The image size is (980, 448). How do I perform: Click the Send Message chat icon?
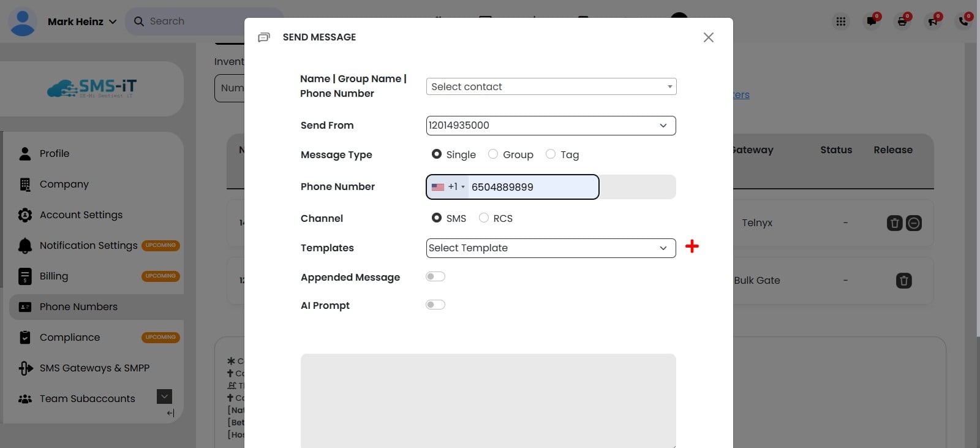pyautogui.click(x=264, y=37)
